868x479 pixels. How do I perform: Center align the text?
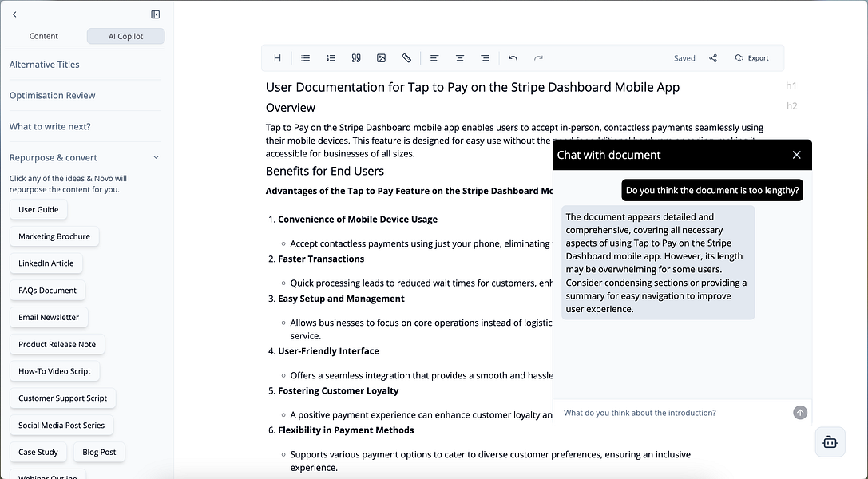pyautogui.click(x=460, y=58)
